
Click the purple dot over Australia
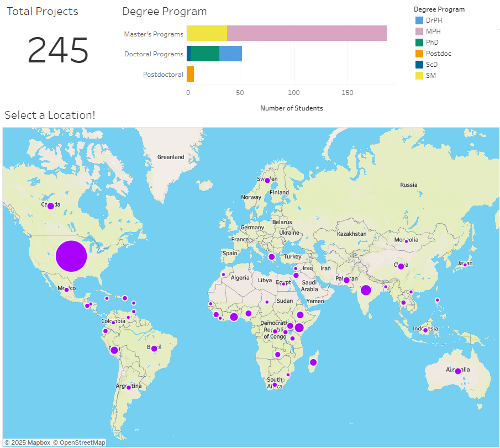click(458, 371)
